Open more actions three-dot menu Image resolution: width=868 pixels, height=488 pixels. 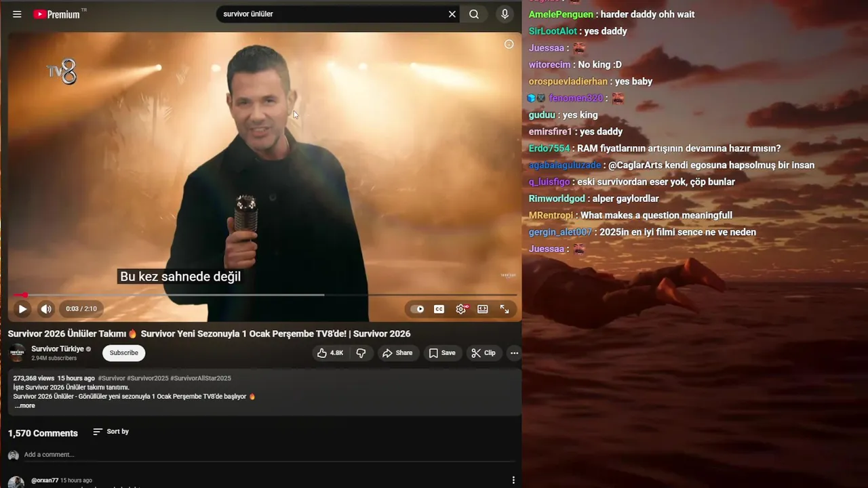click(514, 353)
